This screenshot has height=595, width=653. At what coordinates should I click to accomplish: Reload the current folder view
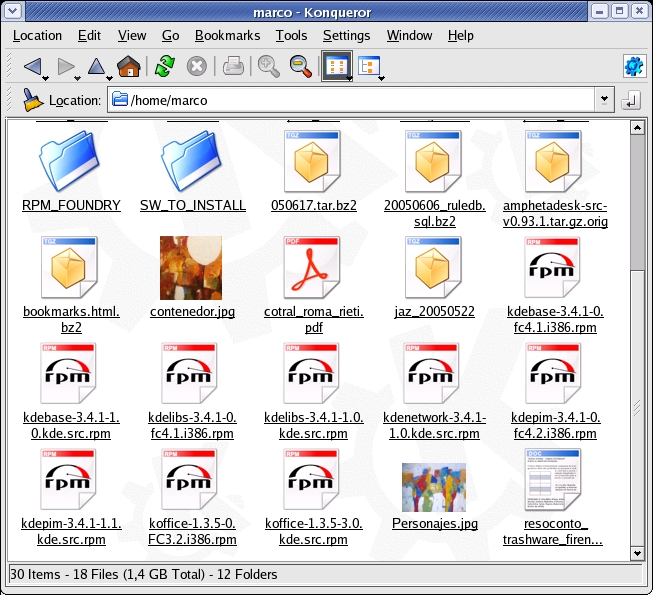[164, 67]
